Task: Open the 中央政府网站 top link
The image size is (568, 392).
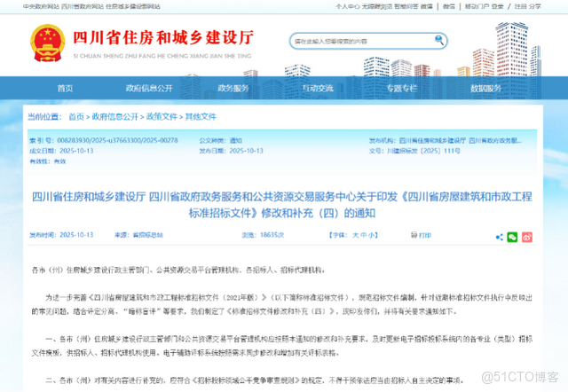Action: coord(41,6)
